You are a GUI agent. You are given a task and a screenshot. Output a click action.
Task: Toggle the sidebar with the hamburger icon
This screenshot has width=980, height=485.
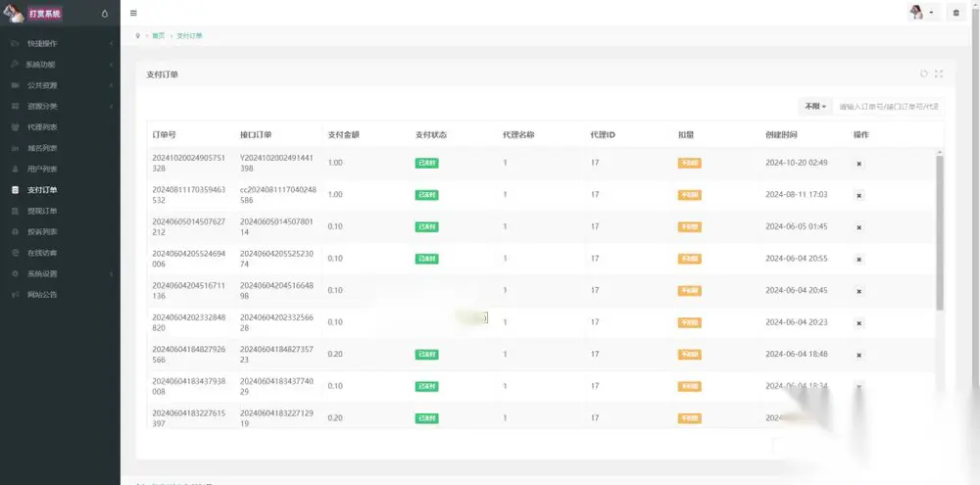[x=133, y=13]
